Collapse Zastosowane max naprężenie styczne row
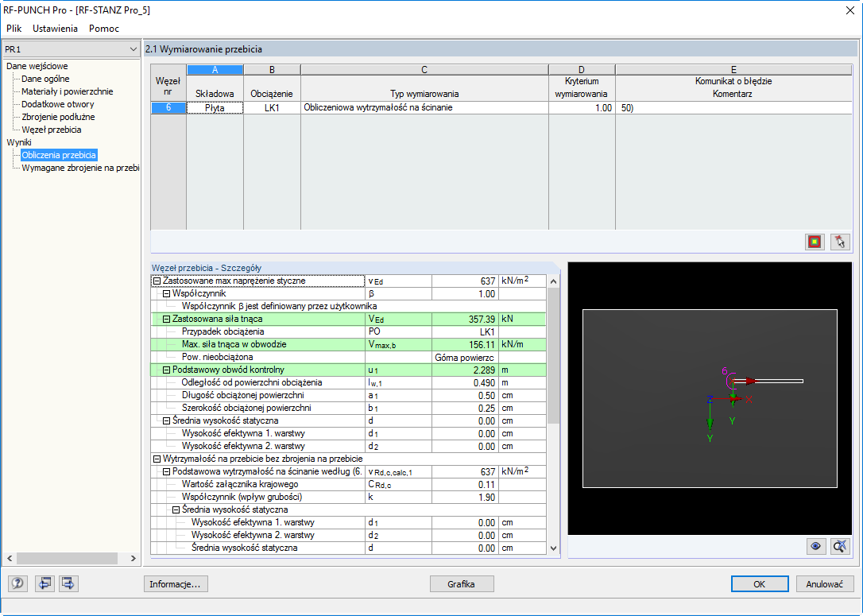This screenshot has height=616, width=863. tap(157, 281)
